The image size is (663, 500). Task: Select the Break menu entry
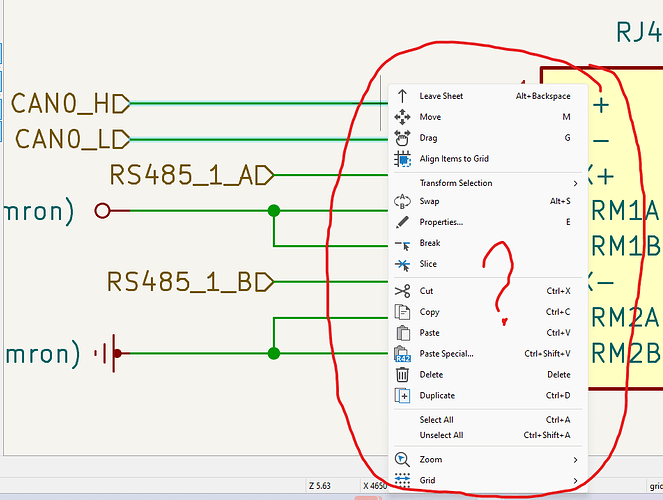point(488,243)
